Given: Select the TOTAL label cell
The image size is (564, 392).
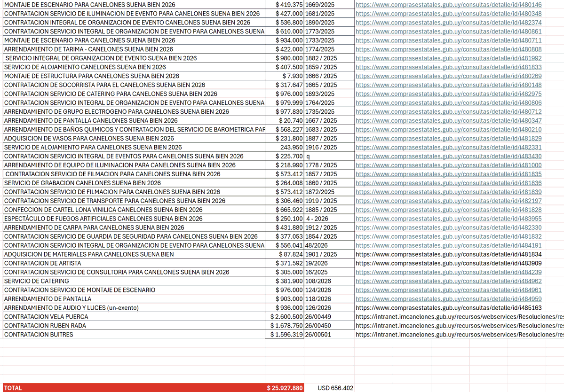Looking at the screenshot, I should [x=134, y=388].
